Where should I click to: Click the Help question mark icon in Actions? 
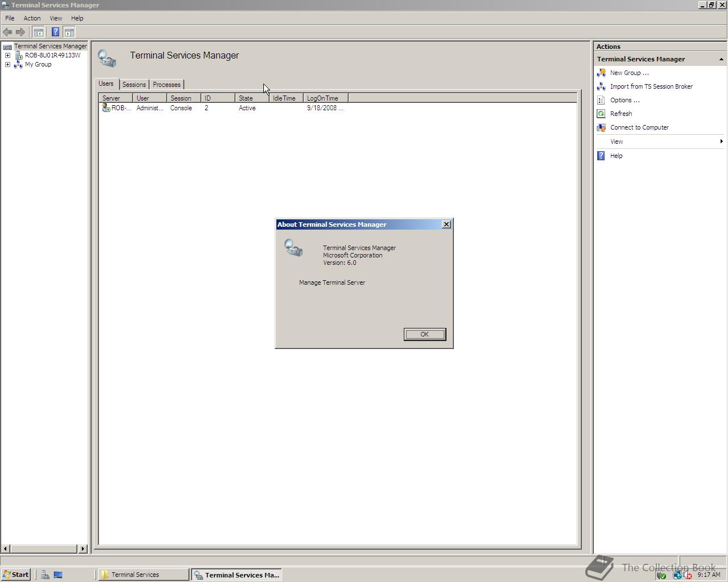(601, 156)
